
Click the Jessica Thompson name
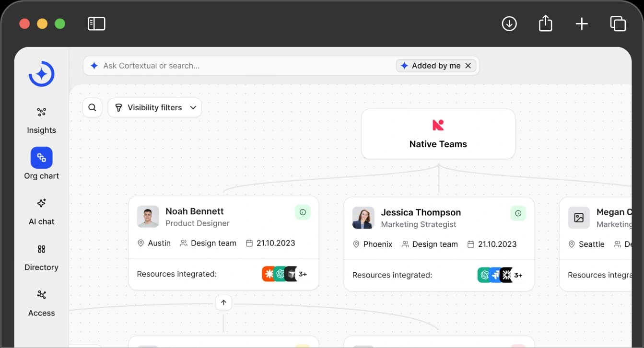click(421, 212)
